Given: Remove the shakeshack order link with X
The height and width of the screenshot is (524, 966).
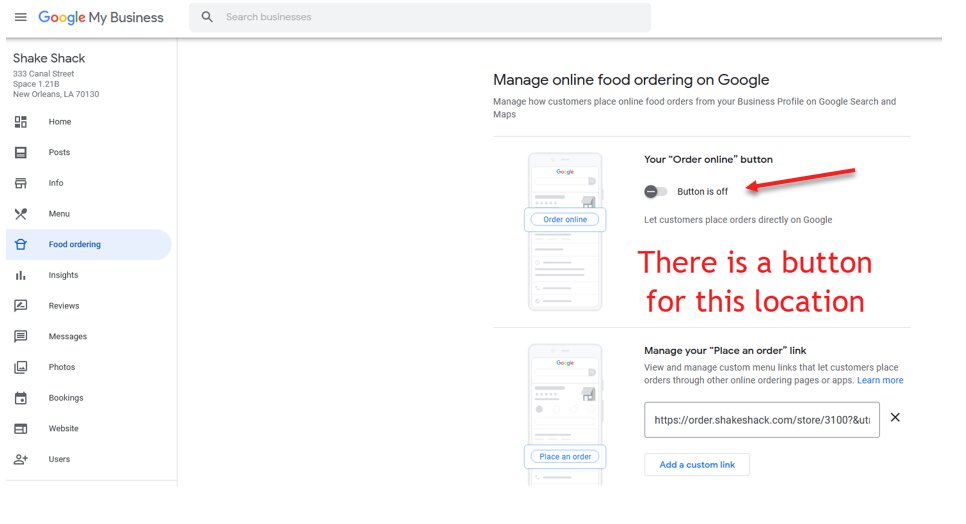Looking at the screenshot, I should coord(895,417).
